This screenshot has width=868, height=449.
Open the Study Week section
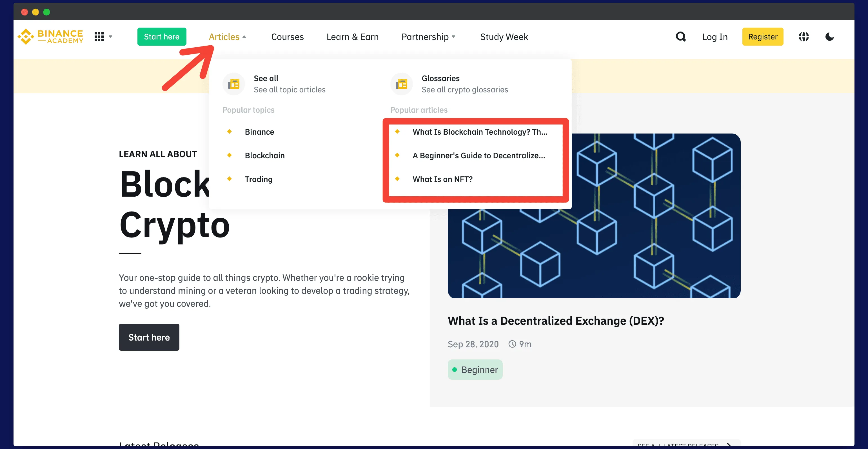click(x=504, y=37)
